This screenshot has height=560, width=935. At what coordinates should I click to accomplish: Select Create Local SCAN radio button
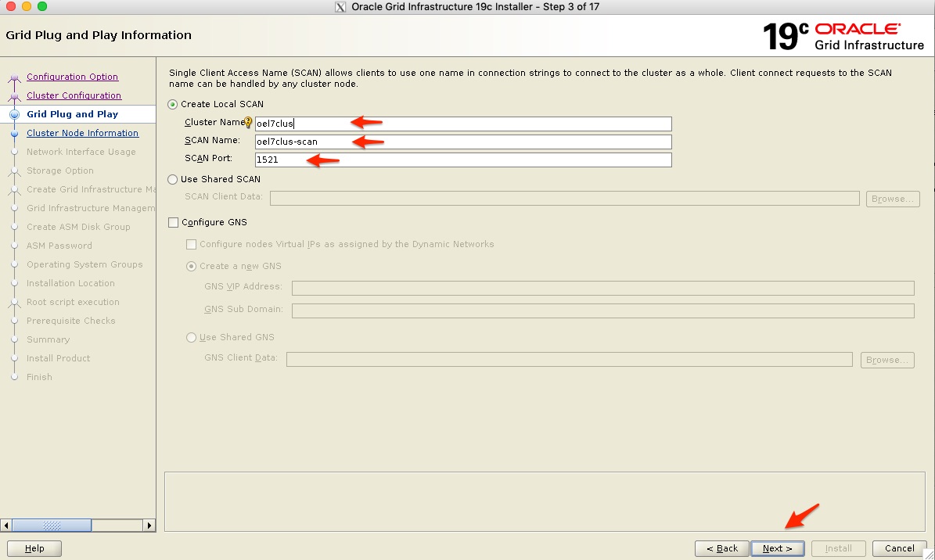pyautogui.click(x=173, y=104)
